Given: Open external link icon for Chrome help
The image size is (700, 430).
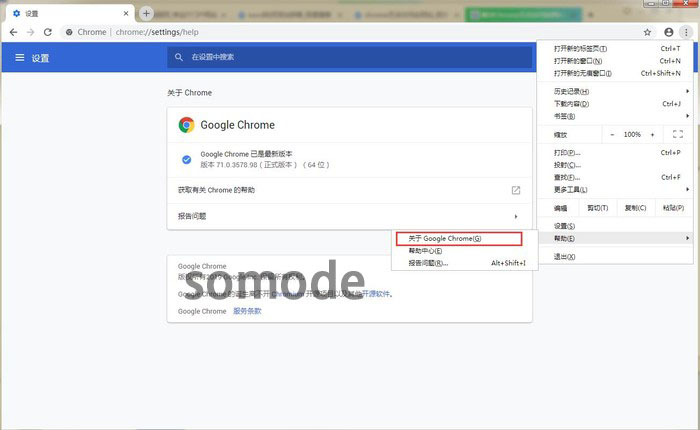Looking at the screenshot, I should 516,190.
